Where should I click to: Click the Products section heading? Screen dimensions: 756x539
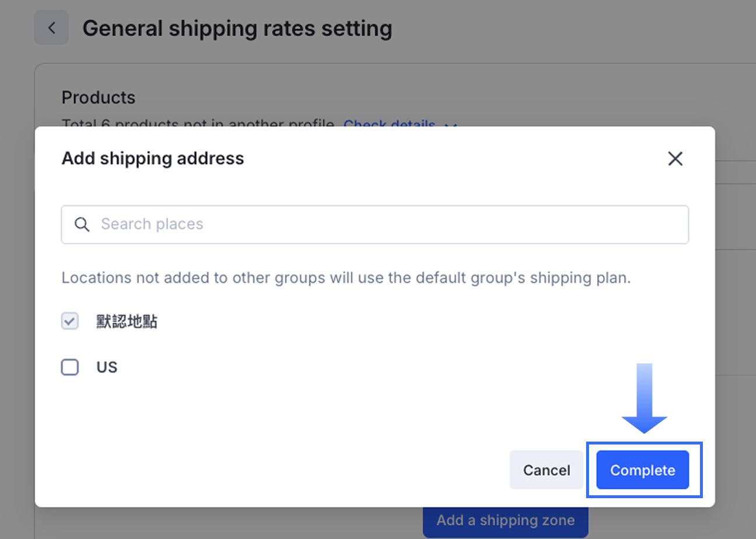tap(98, 97)
